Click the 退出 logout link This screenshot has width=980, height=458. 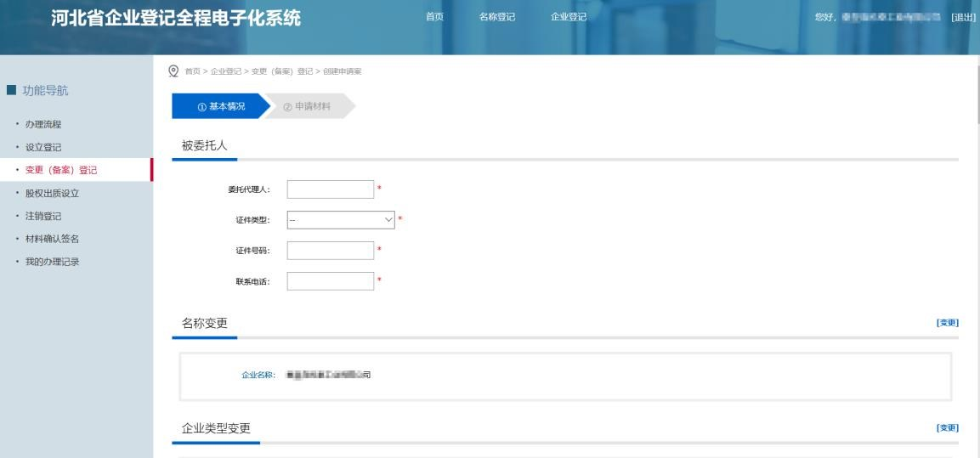pos(963,18)
